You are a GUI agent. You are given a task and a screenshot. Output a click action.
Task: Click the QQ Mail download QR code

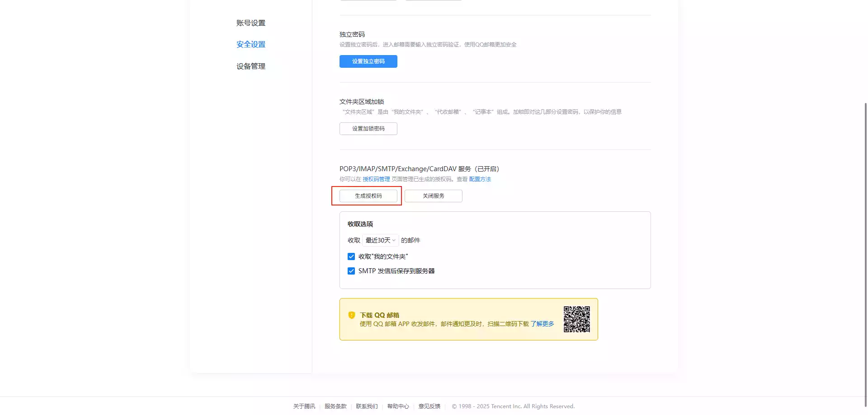pos(576,319)
